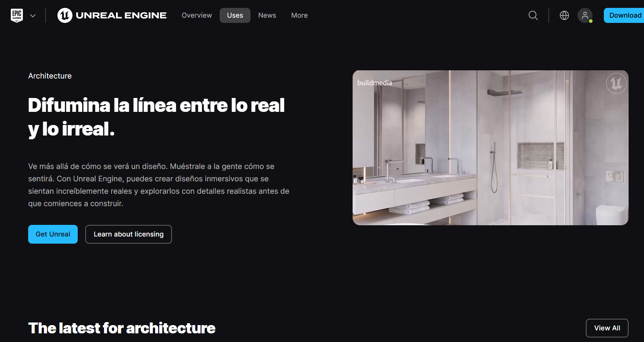This screenshot has width=644, height=342.
Task: Click the Unreal logo watermark on video
Action: point(616,83)
